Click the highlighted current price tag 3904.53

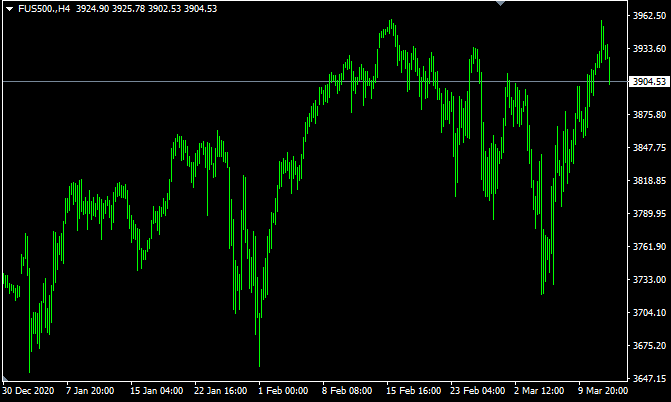pyautogui.click(x=649, y=81)
